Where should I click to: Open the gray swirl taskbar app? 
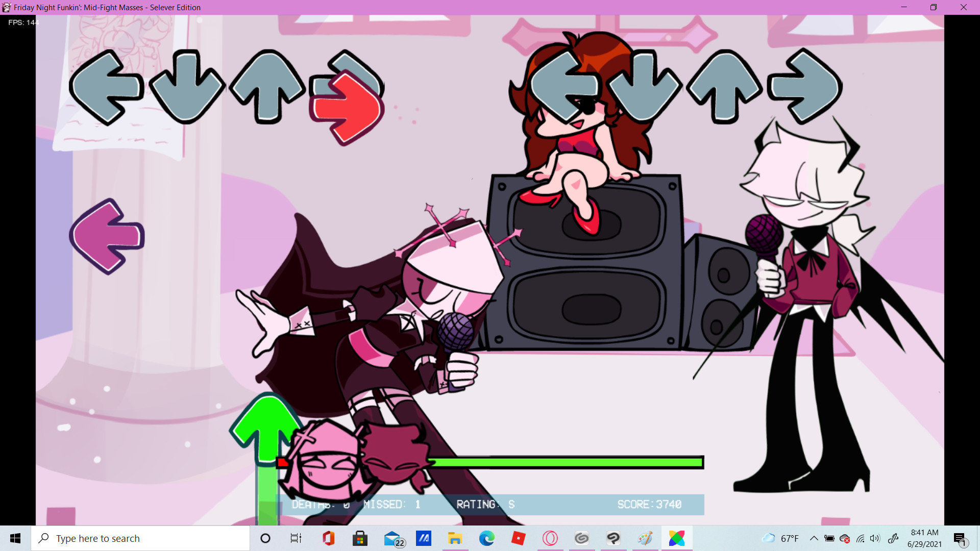click(x=582, y=538)
